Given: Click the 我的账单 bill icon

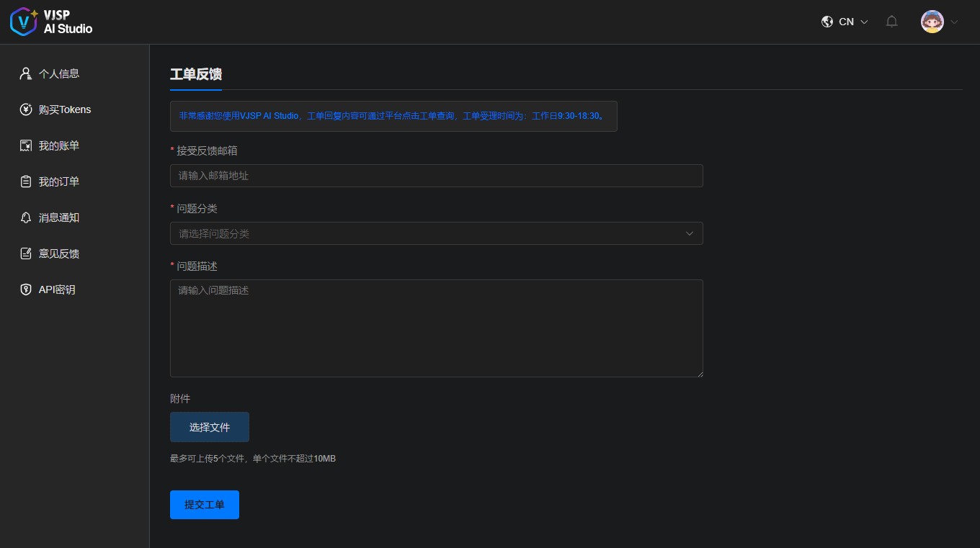Looking at the screenshot, I should [26, 145].
